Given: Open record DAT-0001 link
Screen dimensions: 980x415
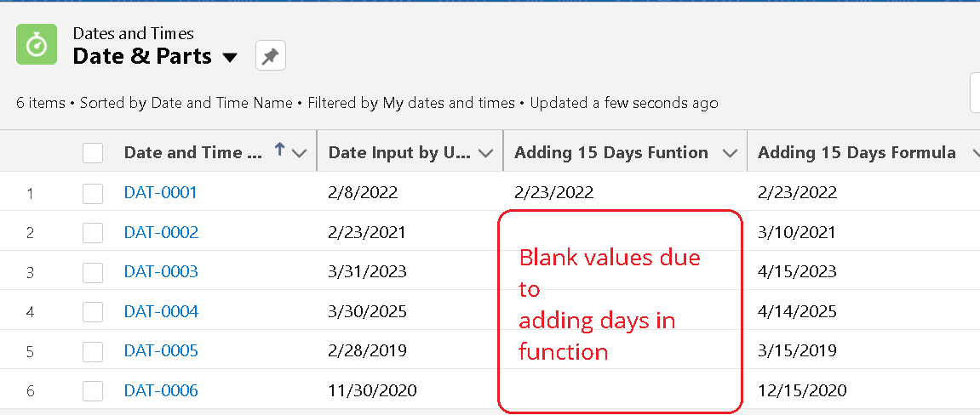Looking at the screenshot, I should (x=161, y=192).
